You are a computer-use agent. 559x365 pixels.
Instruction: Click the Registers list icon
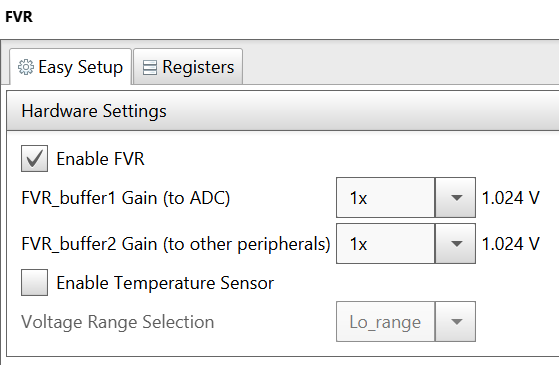149,67
